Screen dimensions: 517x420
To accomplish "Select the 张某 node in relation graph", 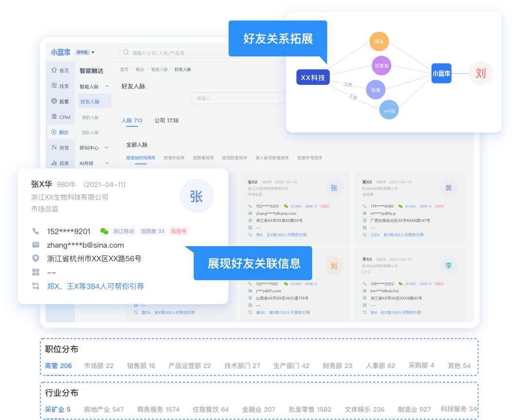I will click(x=376, y=90).
